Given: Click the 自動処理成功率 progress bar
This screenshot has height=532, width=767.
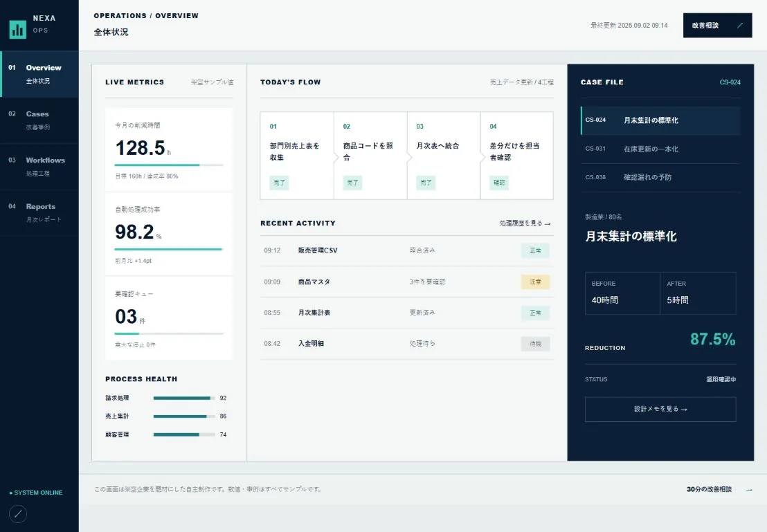Looking at the screenshot, I should pyautogui.click(x=169, y=249).
